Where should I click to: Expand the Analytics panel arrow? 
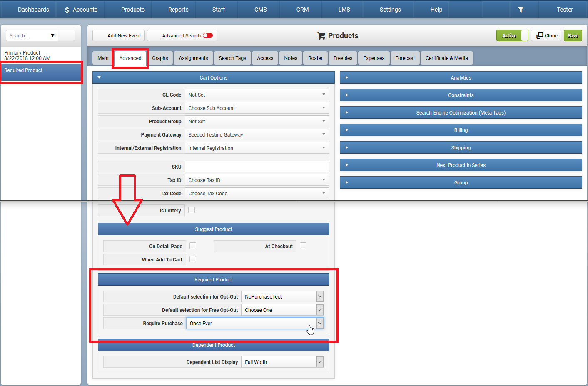(346, 77)
